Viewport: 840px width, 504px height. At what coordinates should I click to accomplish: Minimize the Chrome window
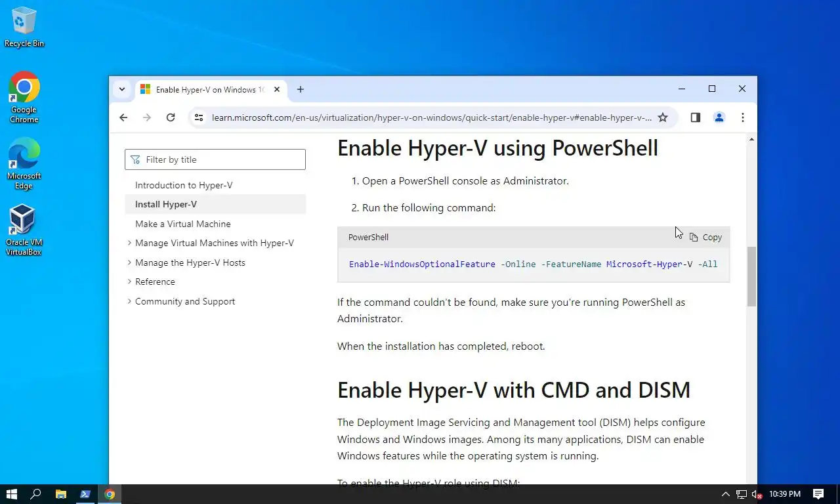(x=682, y=89)
